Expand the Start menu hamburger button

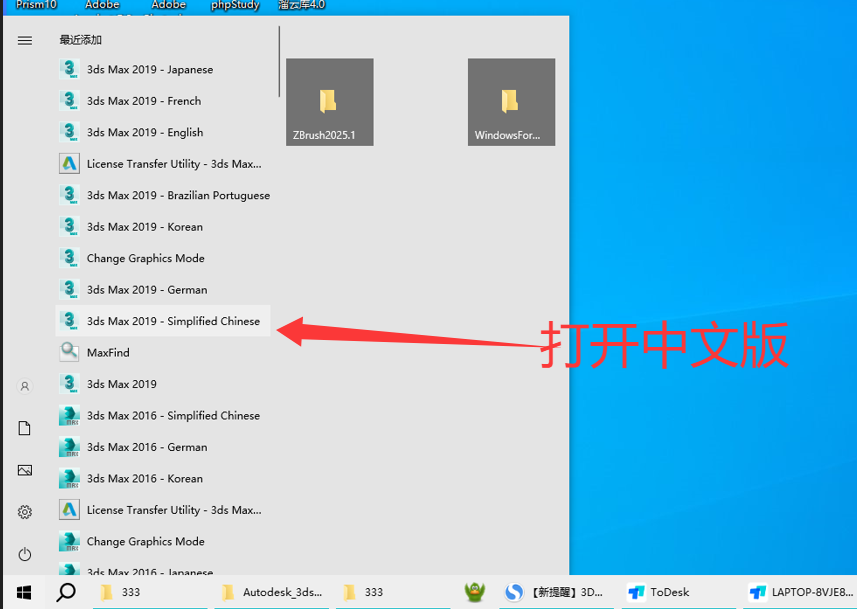25,40
